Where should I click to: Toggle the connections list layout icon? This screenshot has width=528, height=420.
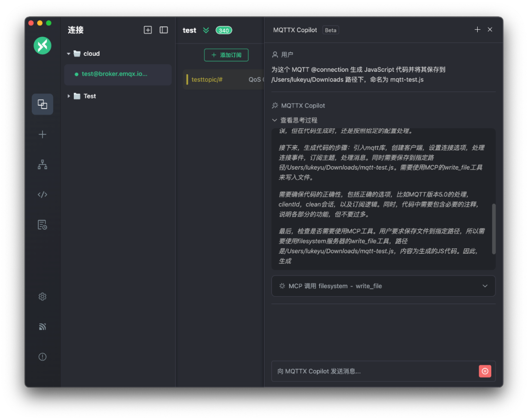click(164, 30)
